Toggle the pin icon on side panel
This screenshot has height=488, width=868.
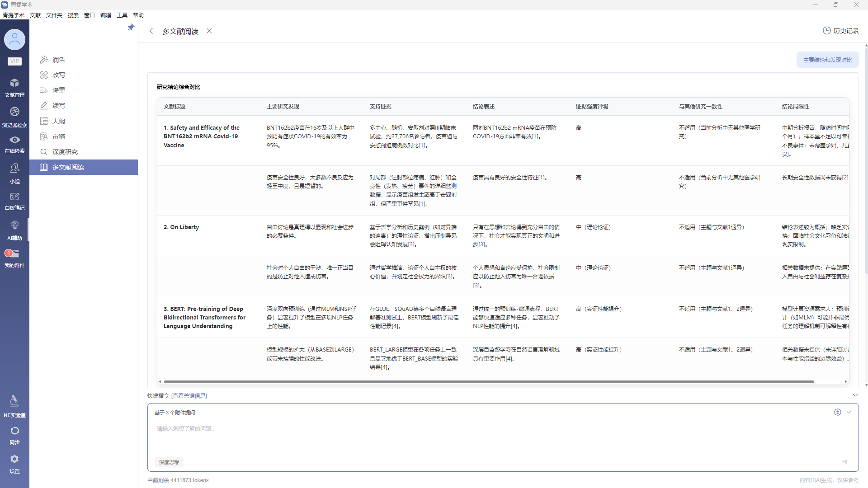coord(131,28)
